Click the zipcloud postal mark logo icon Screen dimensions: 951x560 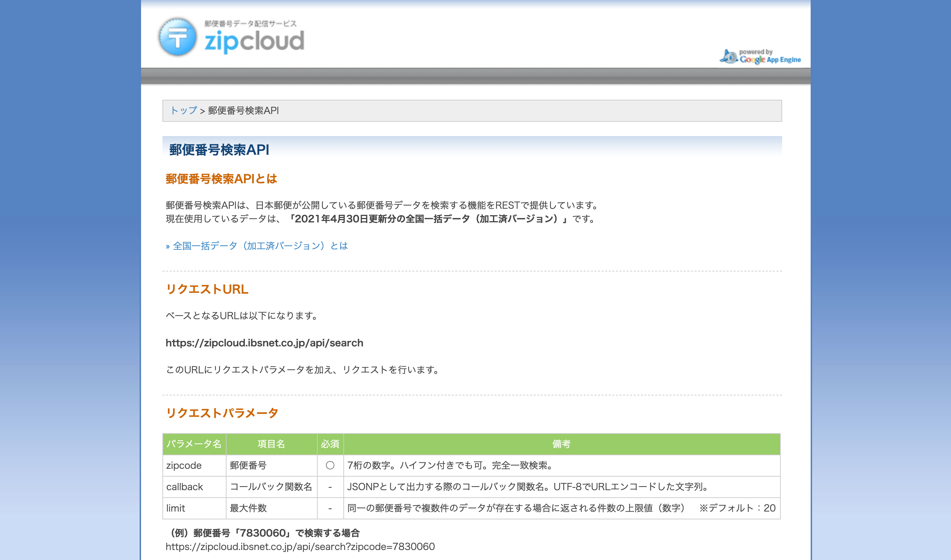click(x=177, y=37)
